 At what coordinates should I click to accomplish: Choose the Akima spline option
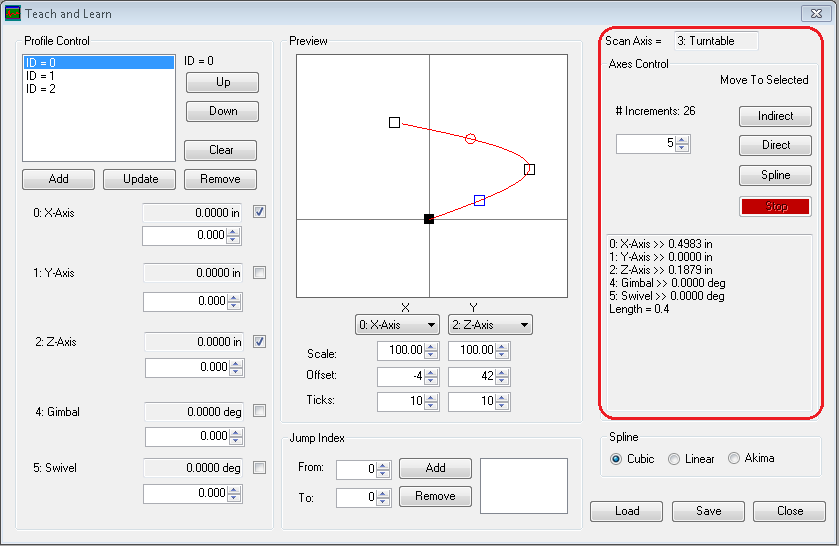734,459
